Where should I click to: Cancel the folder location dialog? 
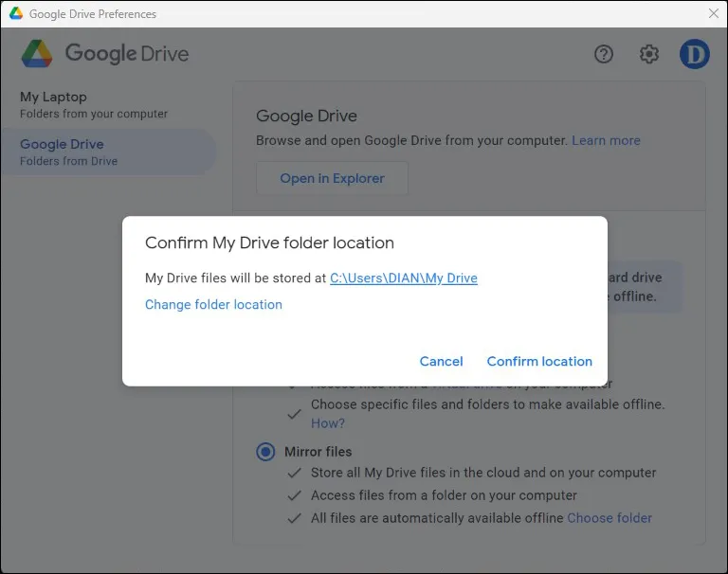click(441, 361)
